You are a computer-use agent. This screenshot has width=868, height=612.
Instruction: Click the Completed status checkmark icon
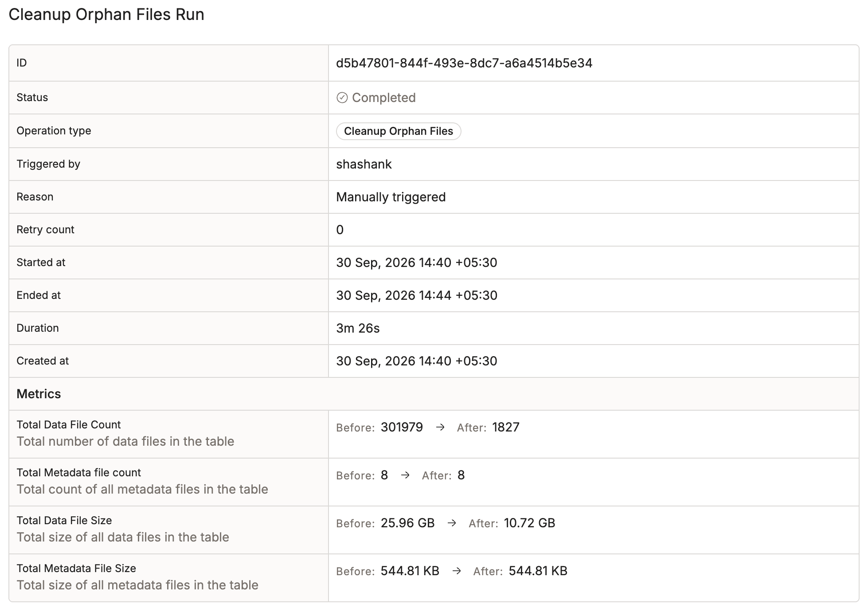point(342,98)
